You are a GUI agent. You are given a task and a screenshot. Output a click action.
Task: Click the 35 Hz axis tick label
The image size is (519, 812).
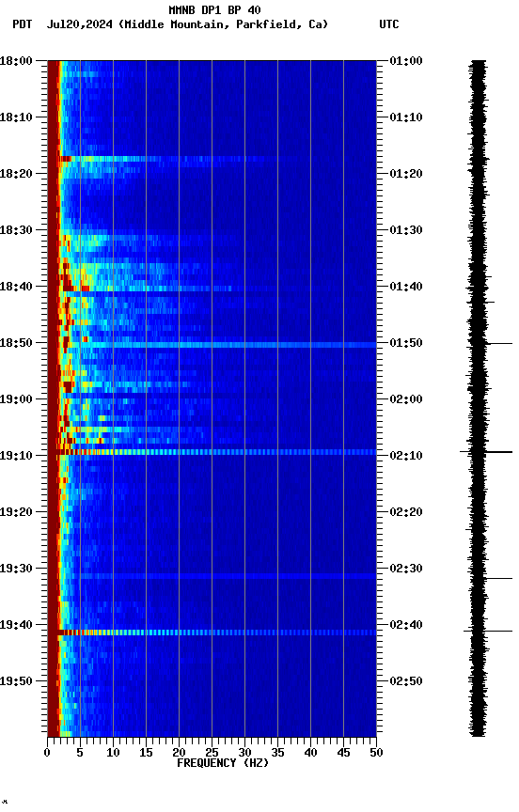click(277, 753)
